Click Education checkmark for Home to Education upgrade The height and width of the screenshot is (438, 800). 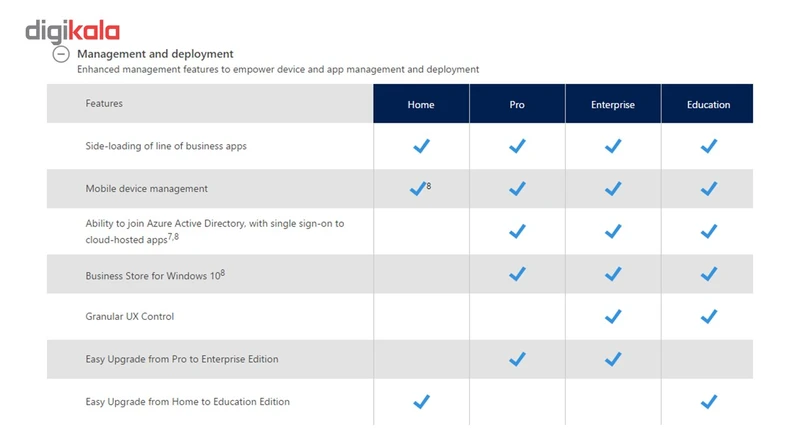tap(708, 402)
